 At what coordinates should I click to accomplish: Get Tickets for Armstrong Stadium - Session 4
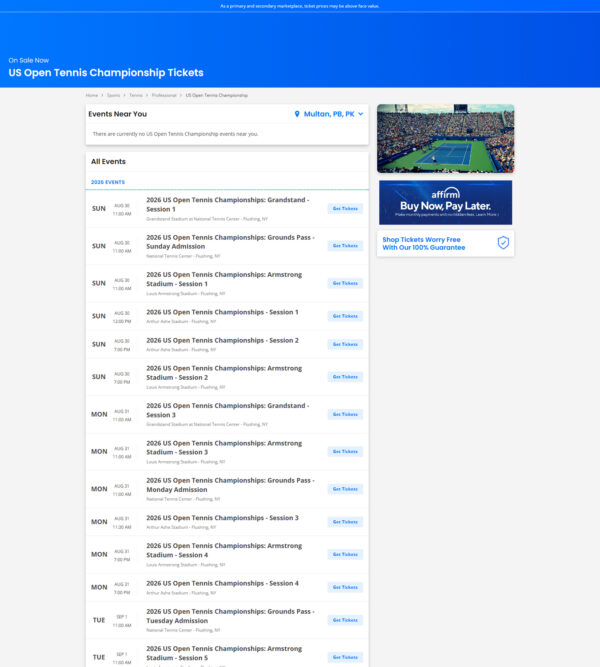coord(345,555)
